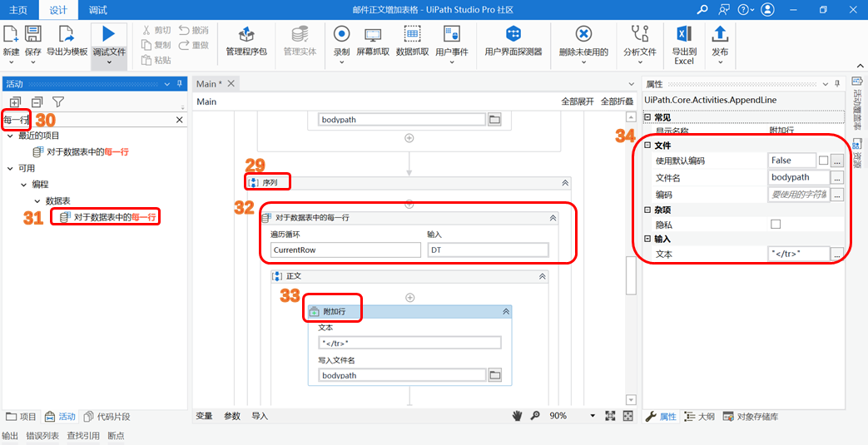Collapse the 数据表 tree node
Screen dimensions: 868x445
pos(37,201)
